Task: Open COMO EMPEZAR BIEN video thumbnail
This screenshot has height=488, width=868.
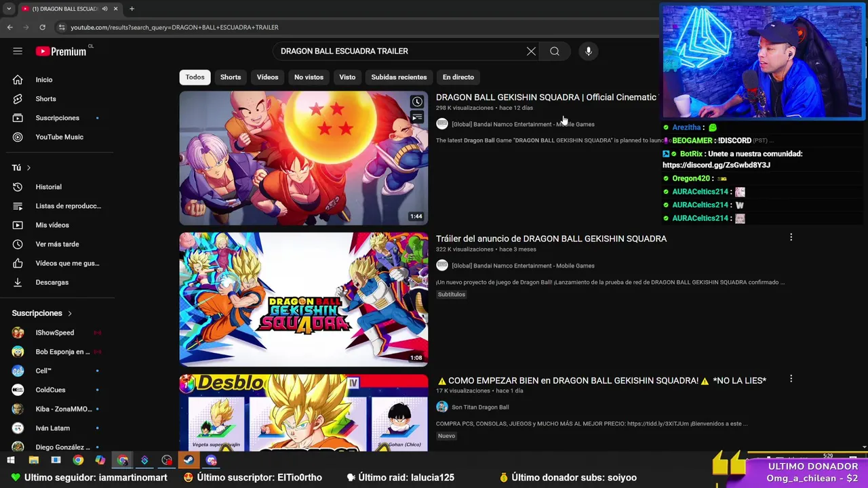Action: click(x=304, y=413)
